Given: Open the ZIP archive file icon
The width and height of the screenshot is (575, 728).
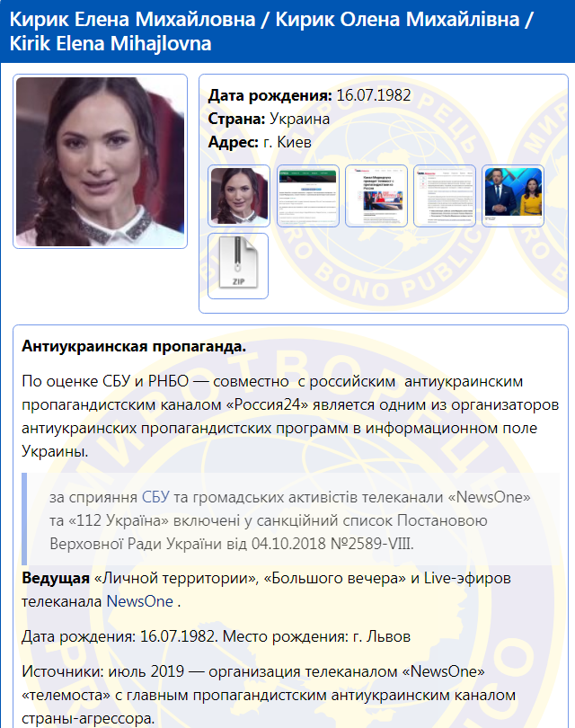Looking at the screenshot, I should [238, 266].
